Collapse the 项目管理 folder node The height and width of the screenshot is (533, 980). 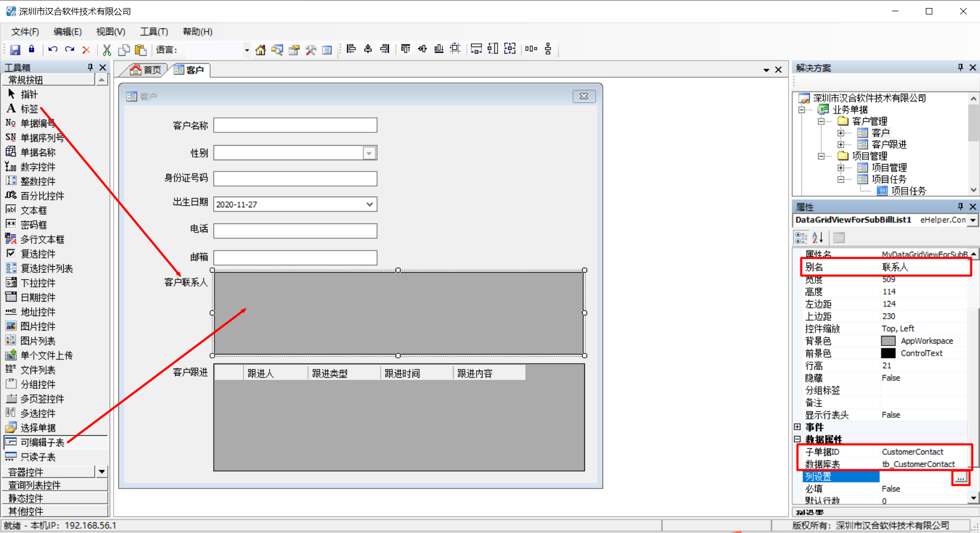coord(821,156)
